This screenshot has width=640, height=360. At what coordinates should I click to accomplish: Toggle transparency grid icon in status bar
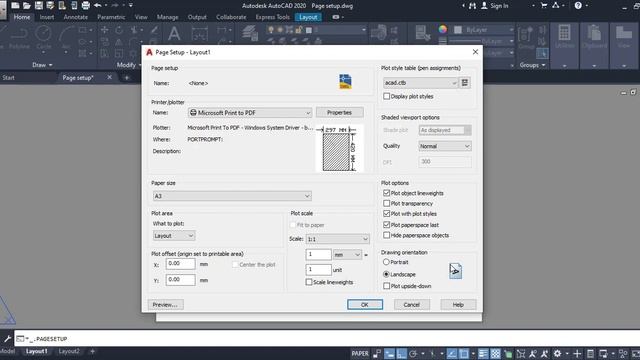(x=496, y=354)
